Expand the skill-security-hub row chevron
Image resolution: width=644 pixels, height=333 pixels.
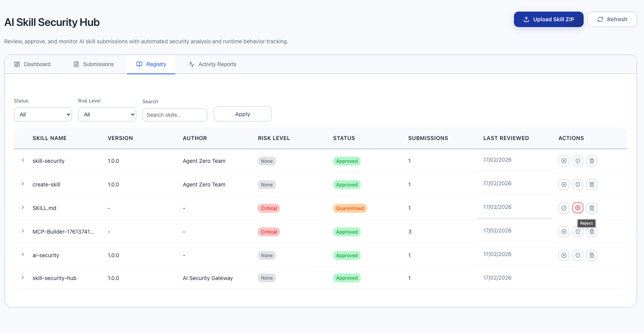click(x=23, y=278)
